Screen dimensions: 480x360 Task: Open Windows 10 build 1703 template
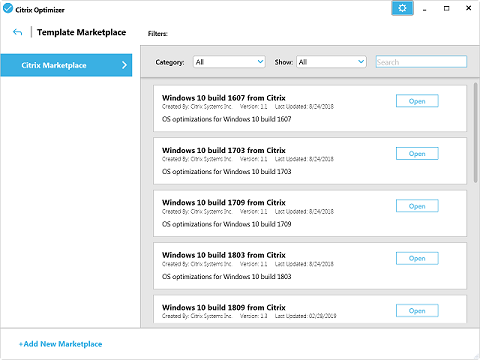click(x=417, y=154)
